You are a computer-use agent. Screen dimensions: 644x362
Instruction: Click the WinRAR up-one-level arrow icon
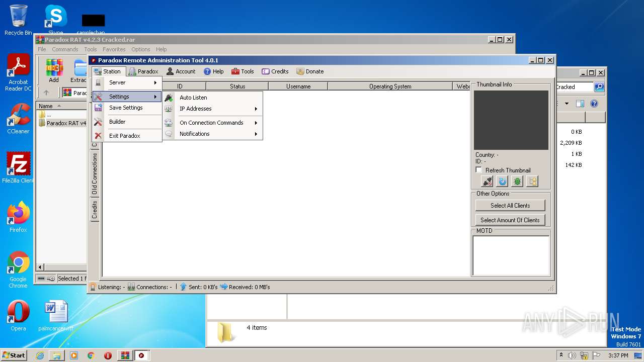pyautogui.click(x=46, y=93)
